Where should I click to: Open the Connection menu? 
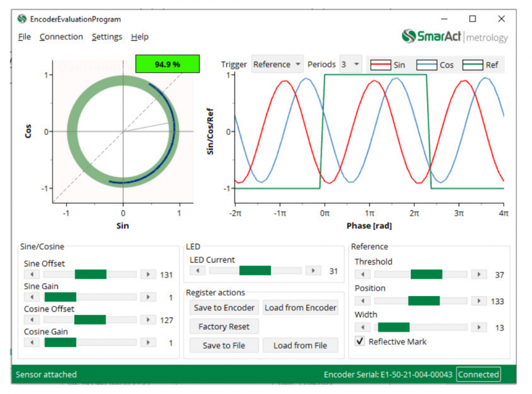coord(61,37)
